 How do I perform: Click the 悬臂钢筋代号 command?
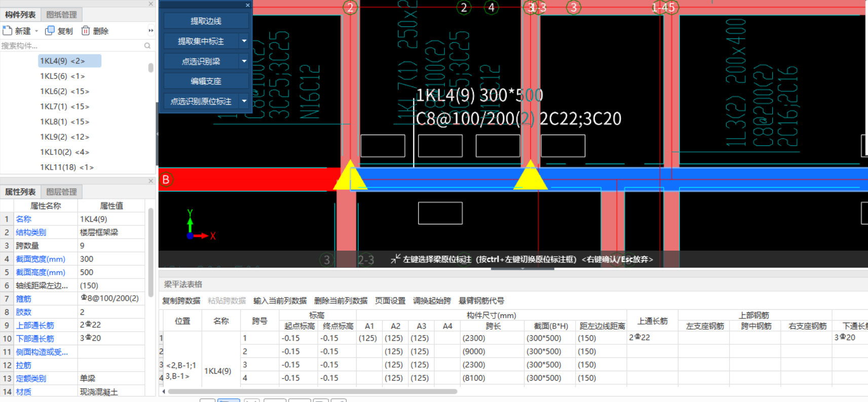click(x=481, y=301)
